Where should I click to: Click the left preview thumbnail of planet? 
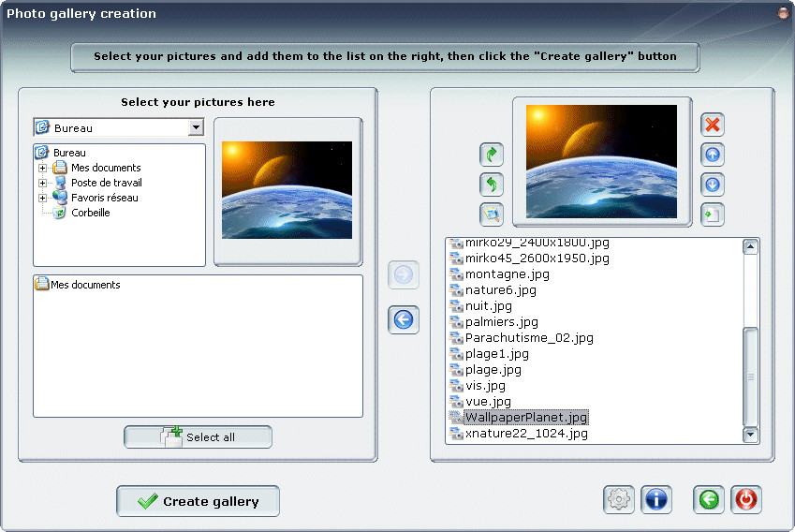click(287, 190)
